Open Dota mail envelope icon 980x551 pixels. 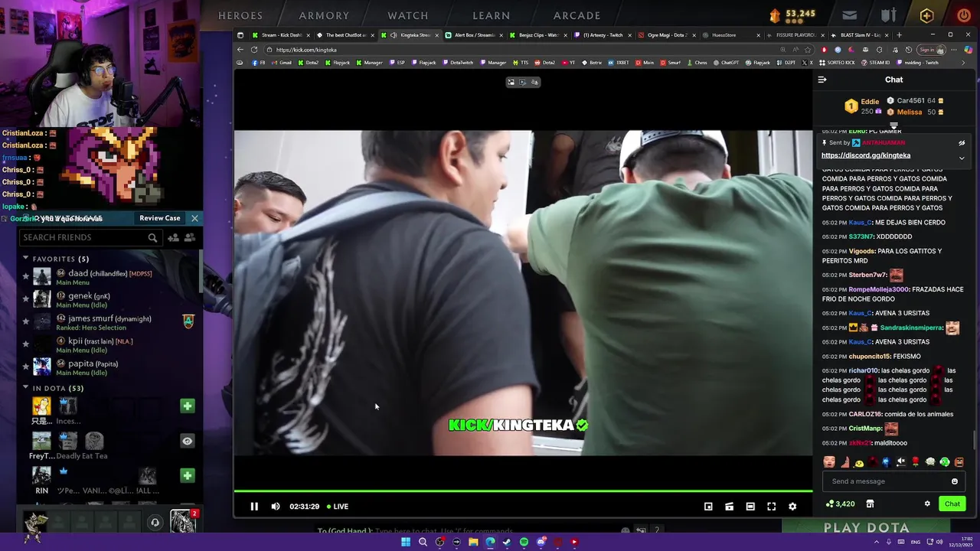pyautogui.click(x=850, y=15)
